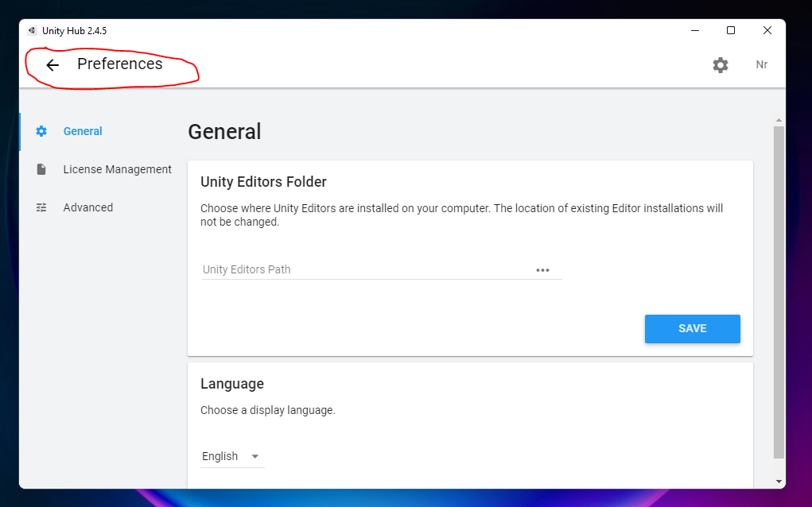The image size is (812, 507).
Task: Click the Unity Hub logo in title bar
Action: [x=32, y=30]
